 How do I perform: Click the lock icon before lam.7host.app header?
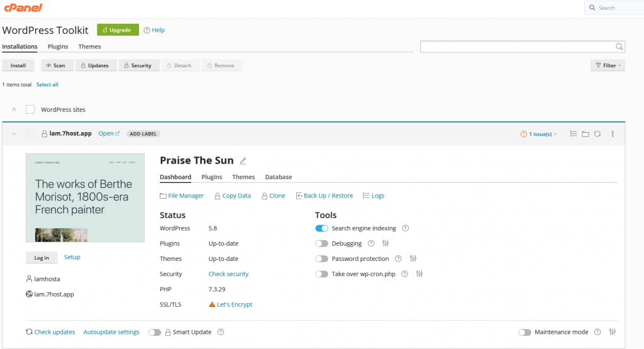point(45,134)
